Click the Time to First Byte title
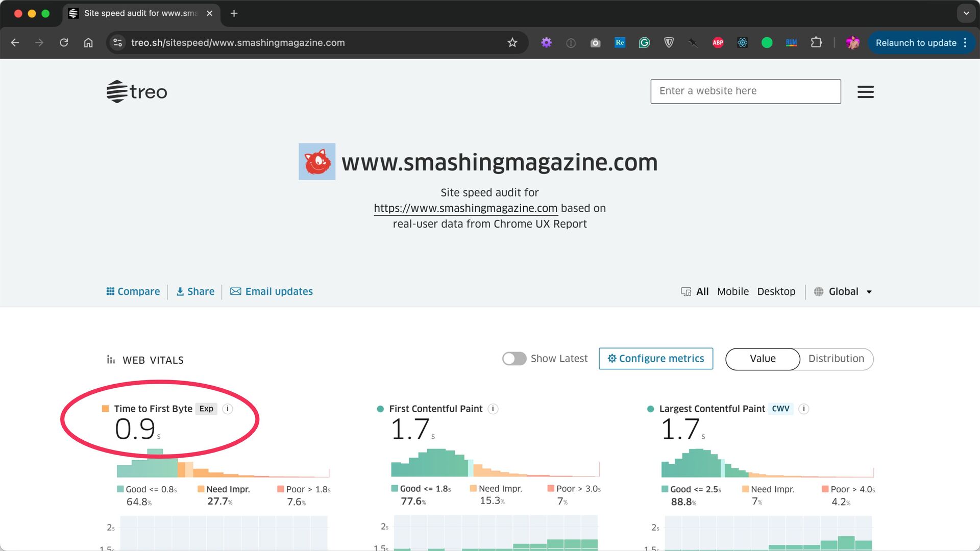The image size is (980, 551). tap(153, 409)
